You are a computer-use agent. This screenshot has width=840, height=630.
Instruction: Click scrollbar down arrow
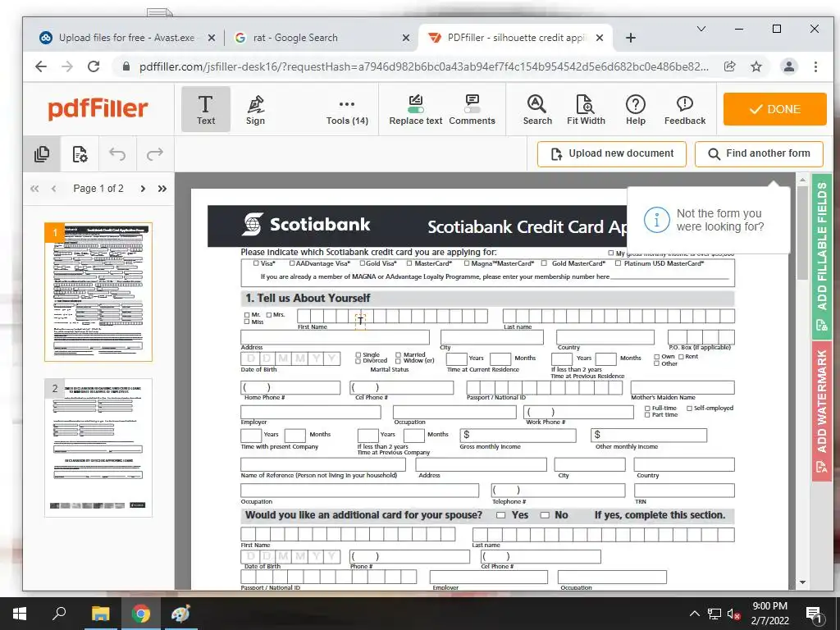[802, 582]
